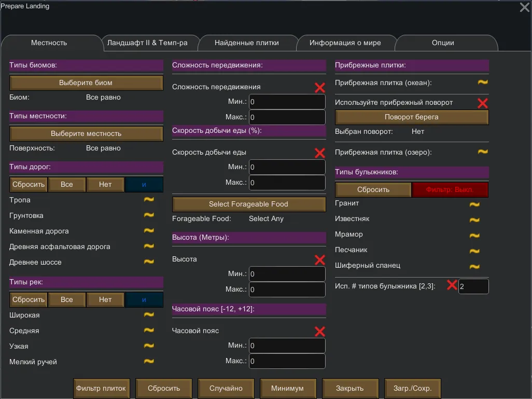Screen dimensions: 532x399
Task: Toggle the Гранит stone state icon
Action: click(474, 204)
